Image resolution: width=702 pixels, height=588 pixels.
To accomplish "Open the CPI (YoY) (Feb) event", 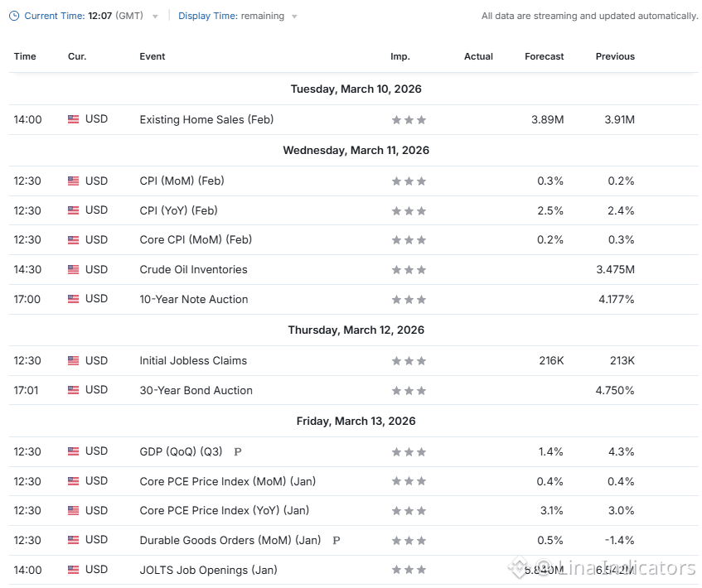I will [179, 210].
